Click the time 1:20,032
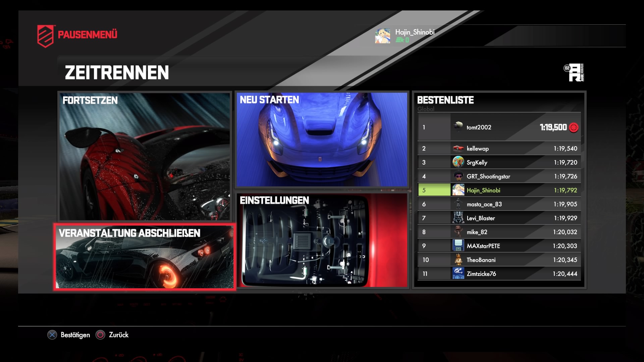The width and height of the screenshot is (644, 362). [x=565, y=232]
